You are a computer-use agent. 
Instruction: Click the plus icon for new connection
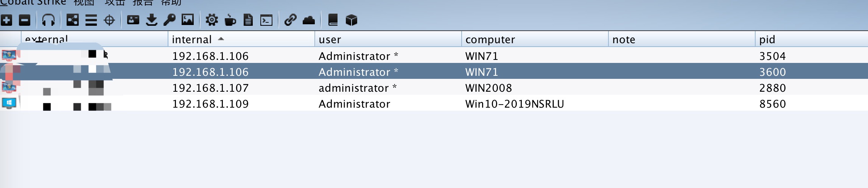coord(6,20)
